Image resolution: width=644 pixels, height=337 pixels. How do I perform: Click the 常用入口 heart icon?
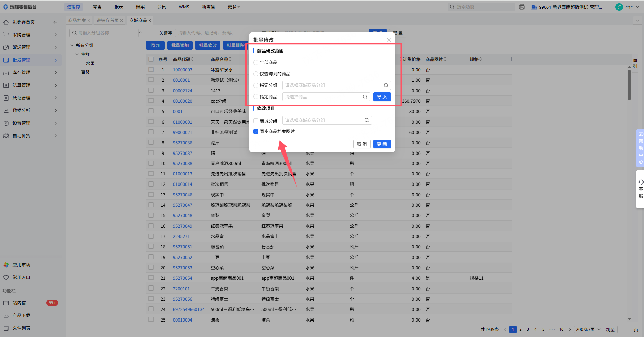coord(6,277)
